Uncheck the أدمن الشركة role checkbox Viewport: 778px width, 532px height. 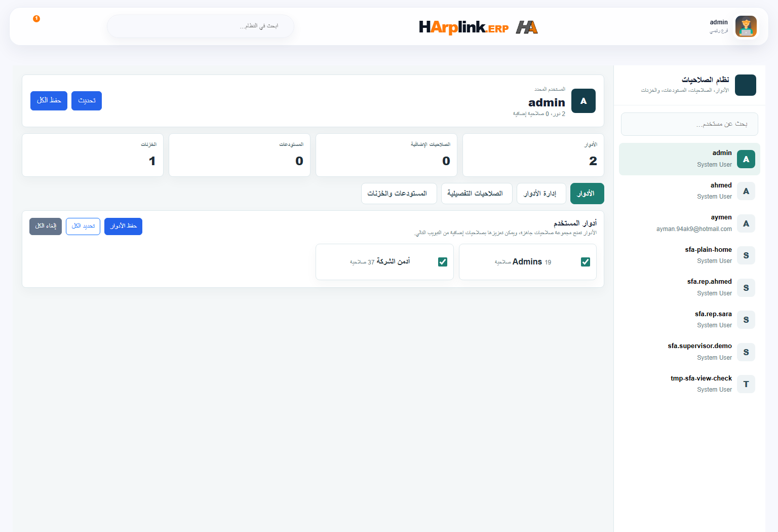[x=443, y=262]
